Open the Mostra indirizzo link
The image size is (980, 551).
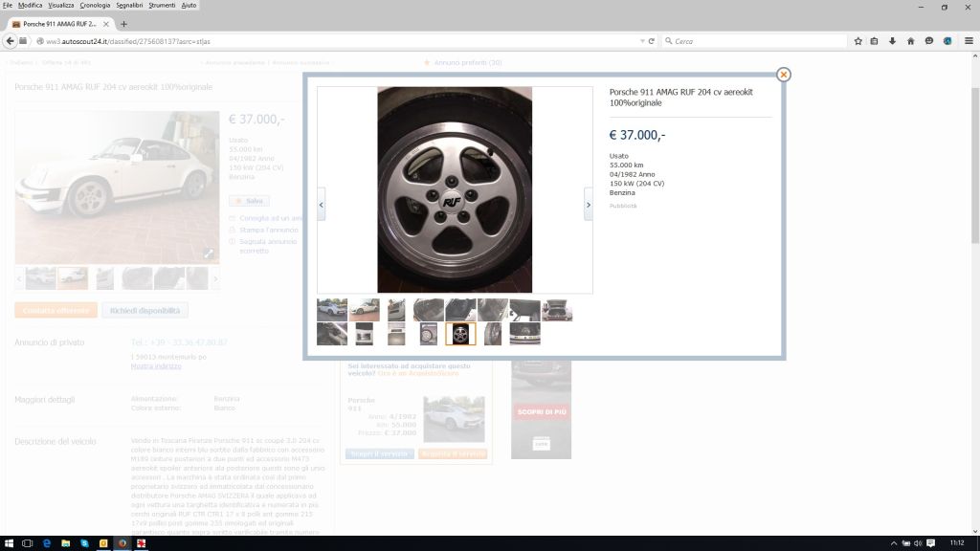pos(156,366)
